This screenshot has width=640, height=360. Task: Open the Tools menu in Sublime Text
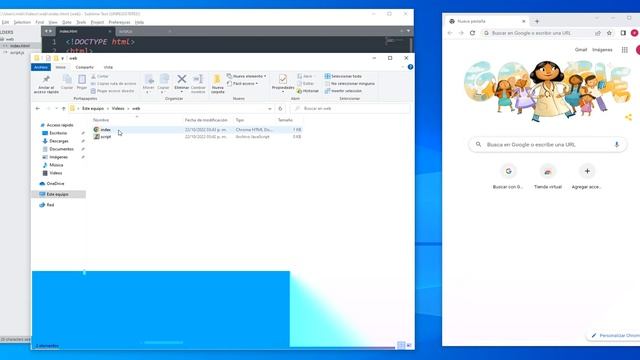81,22
